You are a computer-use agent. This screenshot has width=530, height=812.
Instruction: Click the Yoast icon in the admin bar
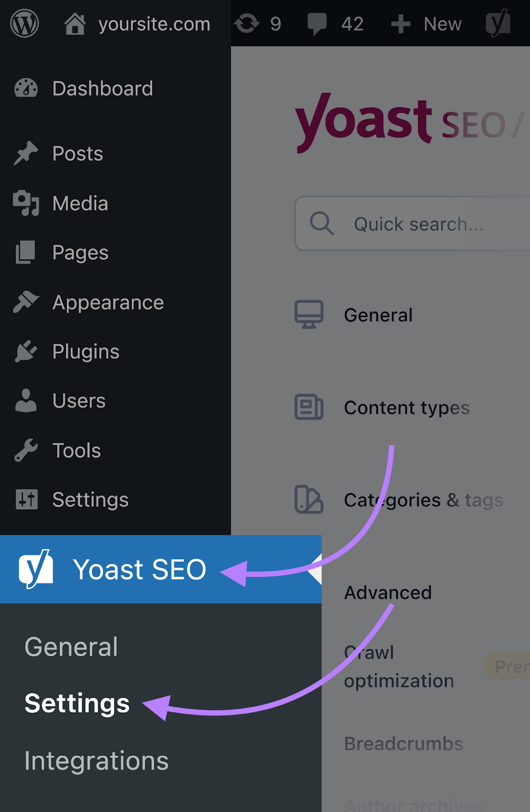(499, 23)
